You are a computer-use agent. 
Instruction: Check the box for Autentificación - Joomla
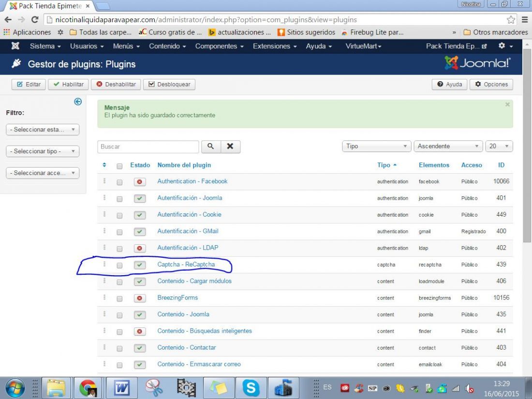pos(119,199)
